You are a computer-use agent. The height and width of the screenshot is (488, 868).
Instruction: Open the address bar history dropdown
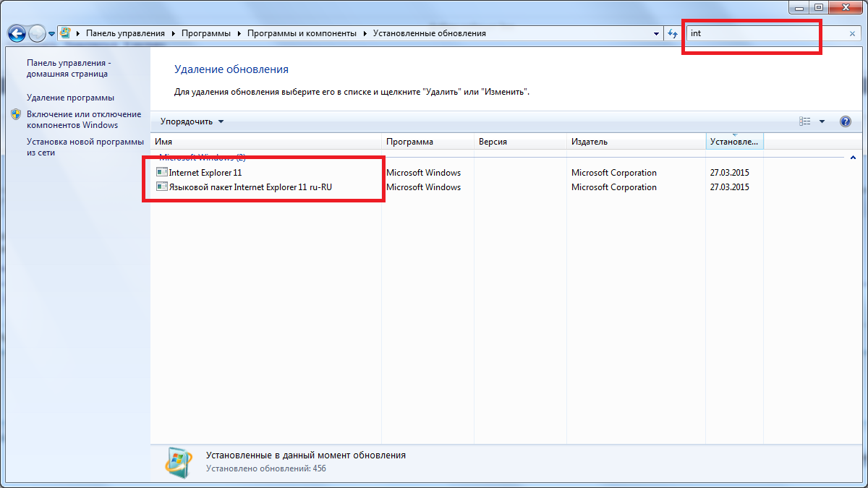[x=656, y=33]
